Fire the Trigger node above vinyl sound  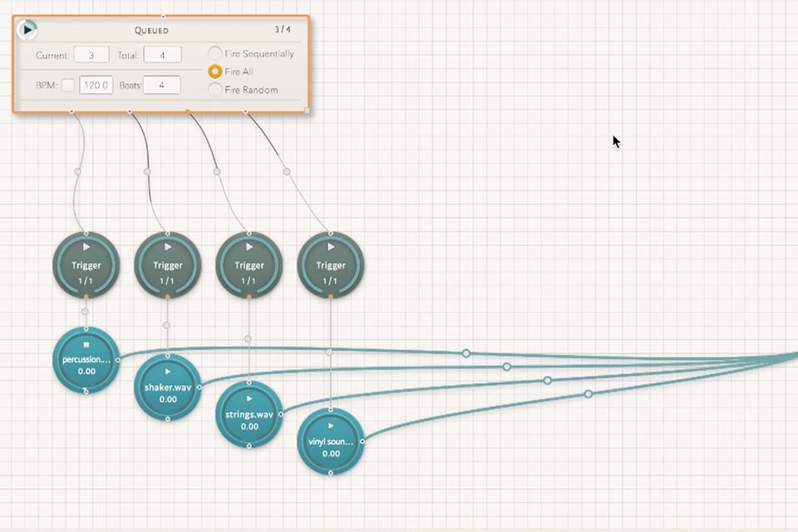pyautogui.click(x=331, y=247)
